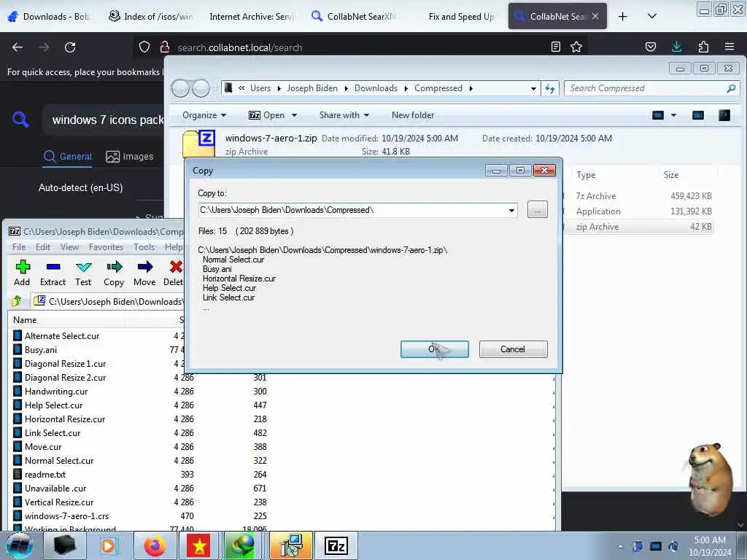Screen dimensions: 747x560
Task: Select the Images search category
Action: (130, 157)
